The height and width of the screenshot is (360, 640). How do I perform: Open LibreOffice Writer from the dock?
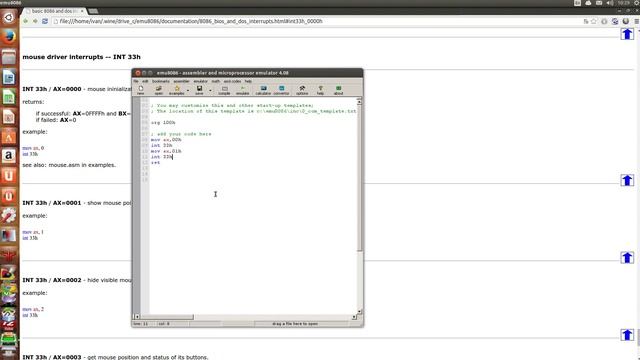pos(9,77)
